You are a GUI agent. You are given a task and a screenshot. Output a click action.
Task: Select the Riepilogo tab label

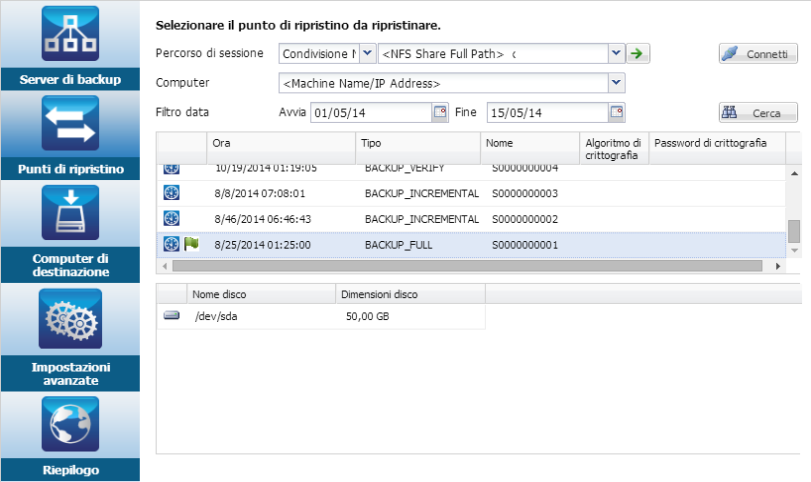pyautogui.click(x=70, y=470)
